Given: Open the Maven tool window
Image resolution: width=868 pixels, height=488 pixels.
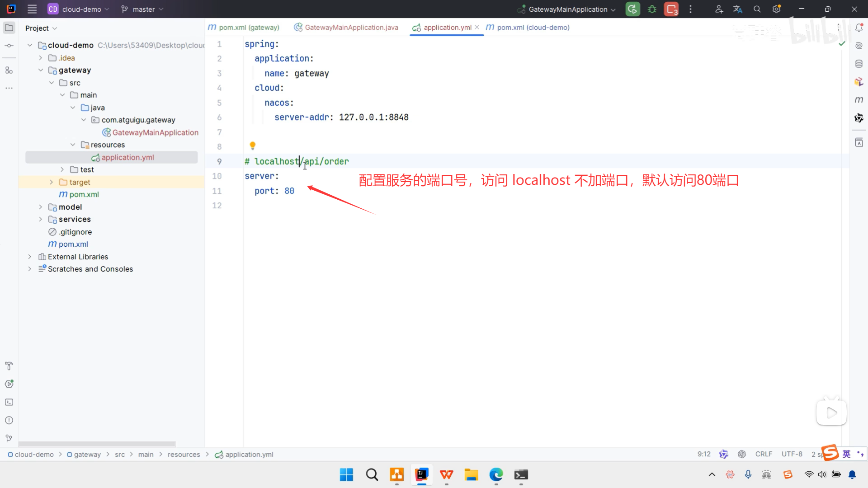Looking at the screenshot, I should pyautogui.click(x=859, y=100).
